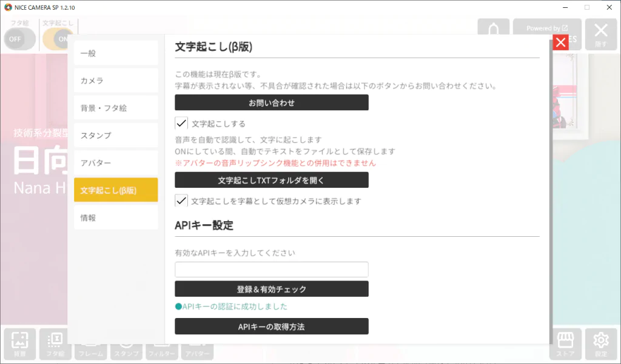Screen dimensions: 621x364
Task: Uncheck the 文字起こしする checkbox
Action: point(181,123)
